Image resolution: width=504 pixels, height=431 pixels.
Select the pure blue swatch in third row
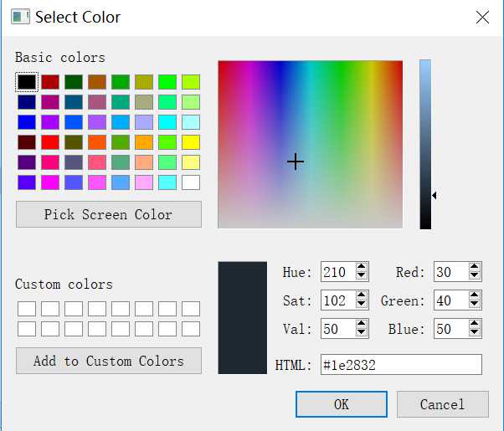[27, 122]
